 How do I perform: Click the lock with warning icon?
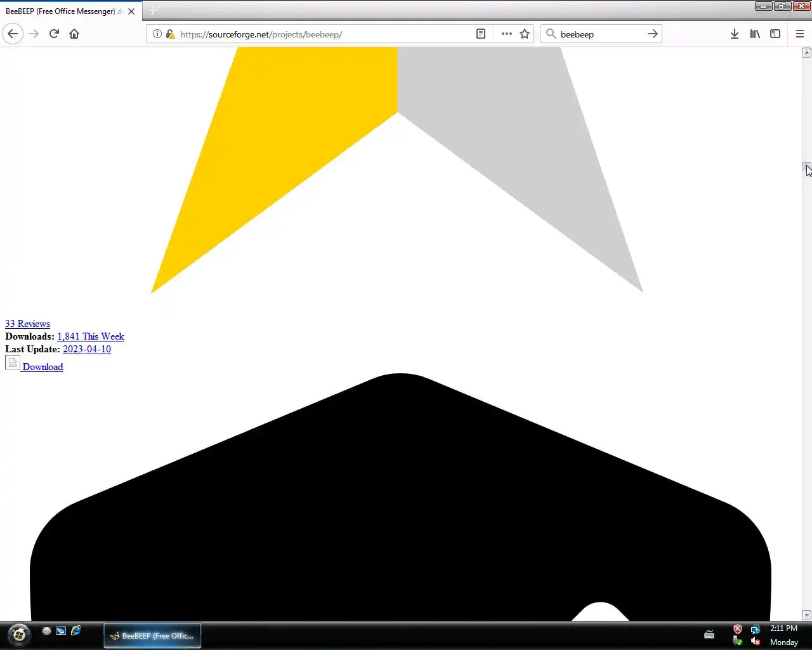170,34
